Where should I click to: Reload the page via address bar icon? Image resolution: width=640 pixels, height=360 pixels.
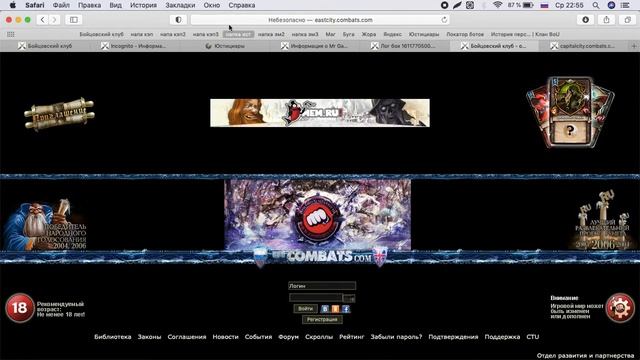tap(444, 20)
